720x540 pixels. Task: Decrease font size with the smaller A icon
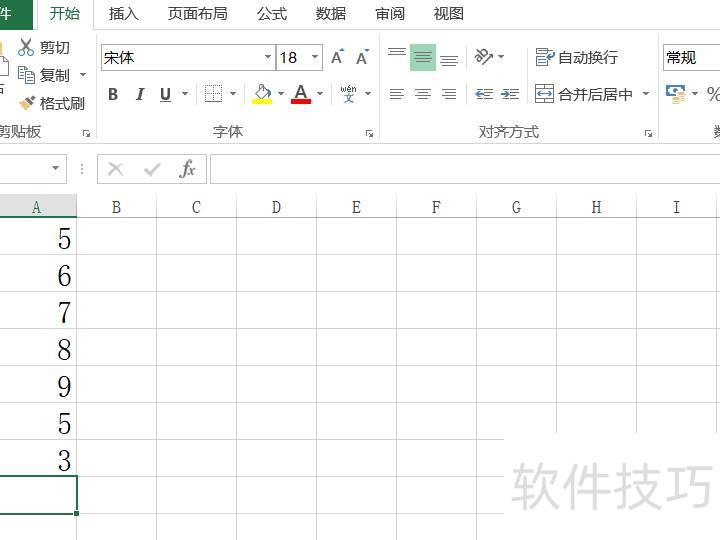(362, 57)
